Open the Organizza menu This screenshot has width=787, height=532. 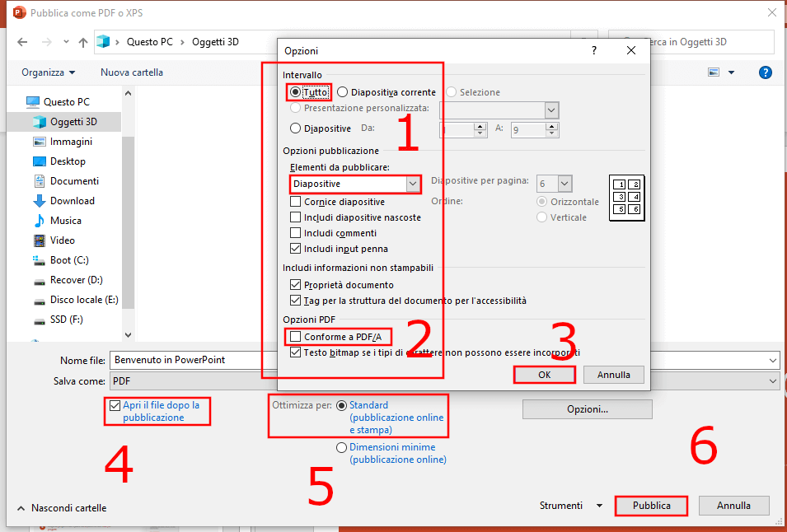tap(48, 72)
